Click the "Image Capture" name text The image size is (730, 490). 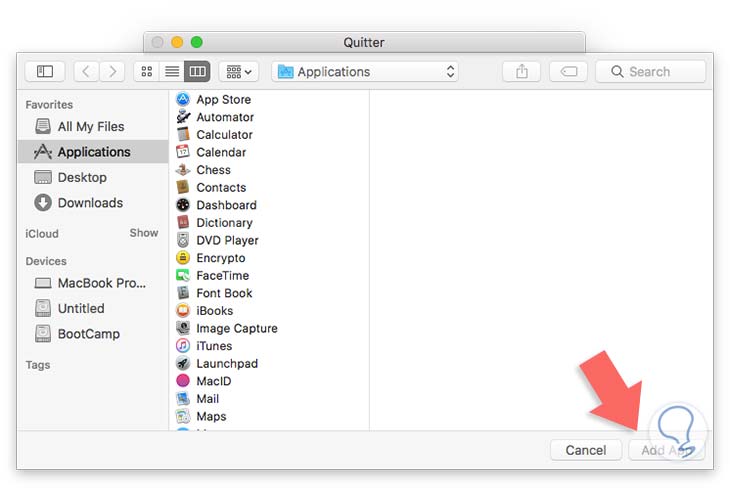[237, 328]
